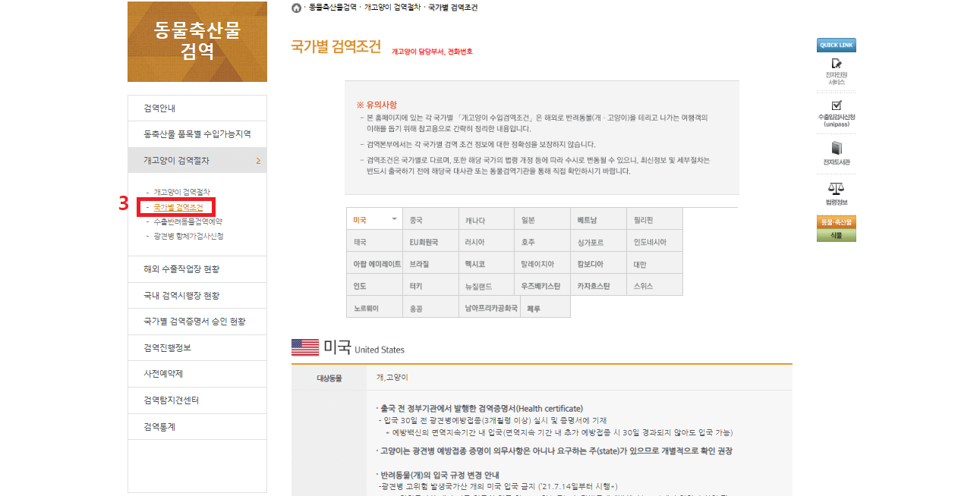Select the 카자흐스탄 country tab

pos(598,286)
